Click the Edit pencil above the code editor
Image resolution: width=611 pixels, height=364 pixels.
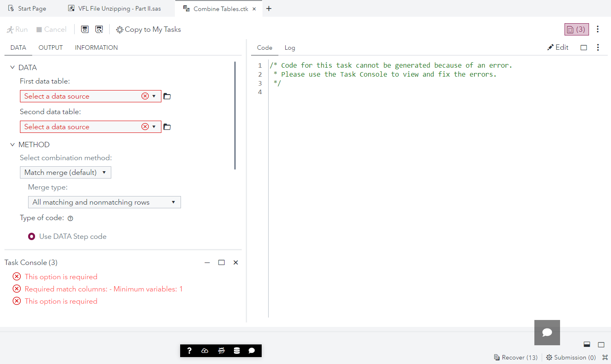pos(557,47)
